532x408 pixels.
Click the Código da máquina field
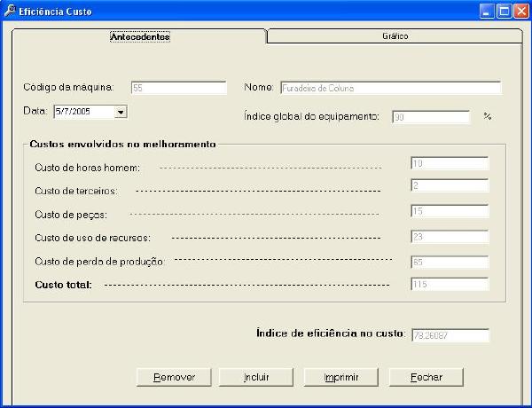click(179, 88)
